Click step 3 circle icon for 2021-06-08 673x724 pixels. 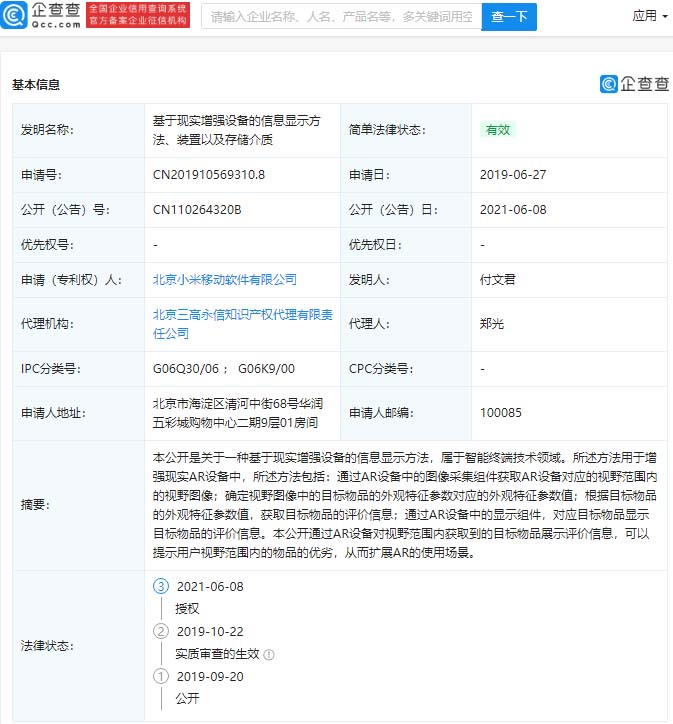click(161, 587)
